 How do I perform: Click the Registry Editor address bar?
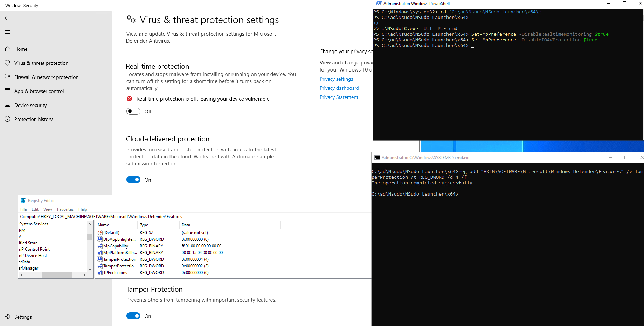click(194, 217)
